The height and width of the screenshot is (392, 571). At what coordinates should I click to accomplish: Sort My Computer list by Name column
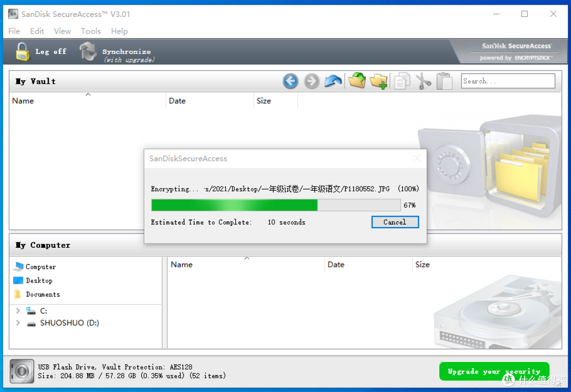246,265
